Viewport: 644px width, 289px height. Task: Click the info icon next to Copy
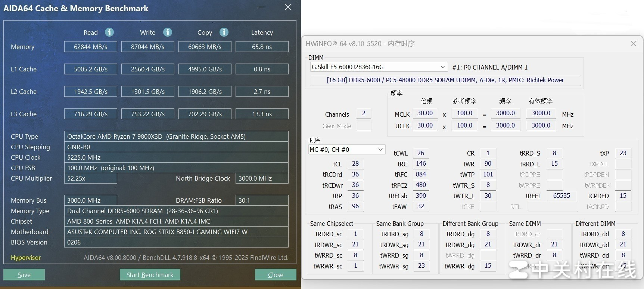(x=224, y=32)
